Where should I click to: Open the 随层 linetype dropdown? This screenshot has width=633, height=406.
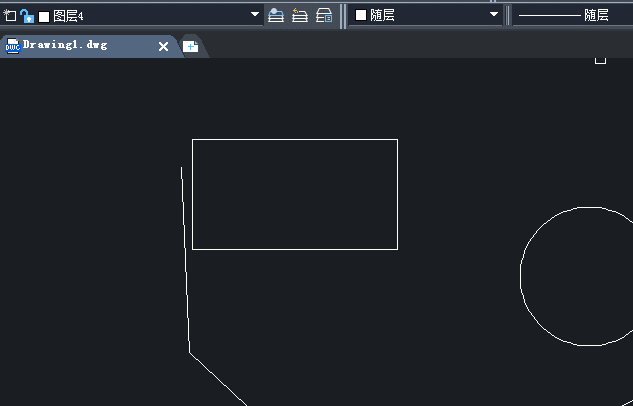[x=572, y=15]
